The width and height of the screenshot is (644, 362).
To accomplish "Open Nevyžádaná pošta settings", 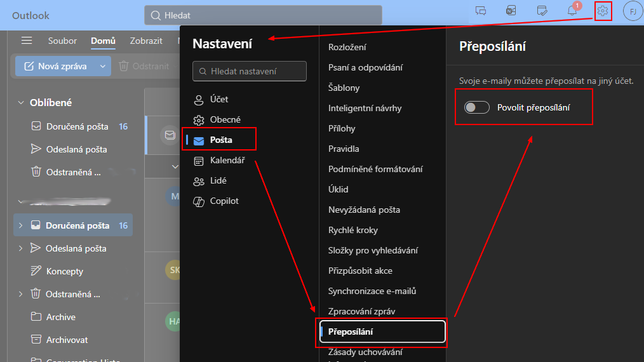I will click(364, 210).
